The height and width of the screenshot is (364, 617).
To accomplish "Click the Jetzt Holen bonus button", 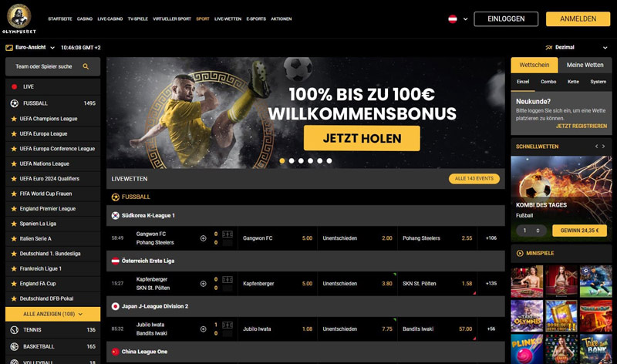I will 362,138.
